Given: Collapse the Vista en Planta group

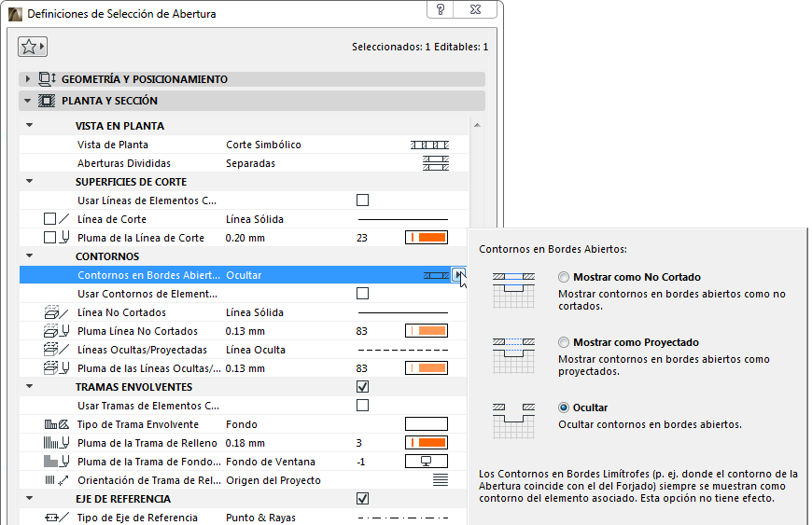Looking at the screenshot, I should click(x=30, y=125).
